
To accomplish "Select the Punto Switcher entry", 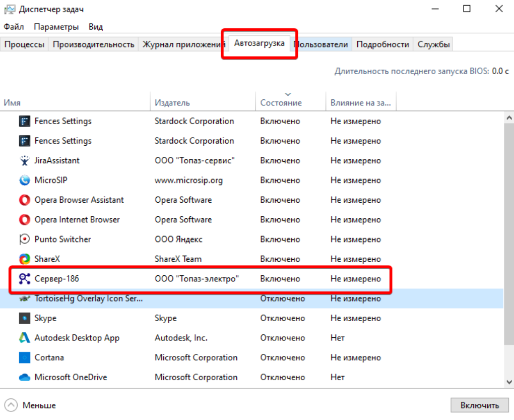I will pyautogui.click(x=62, y=239).
